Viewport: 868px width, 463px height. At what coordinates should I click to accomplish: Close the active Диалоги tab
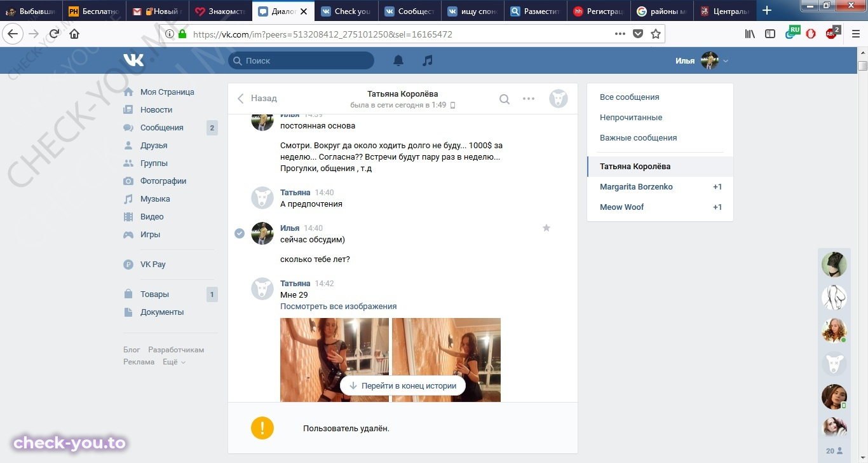click(304, 11)
